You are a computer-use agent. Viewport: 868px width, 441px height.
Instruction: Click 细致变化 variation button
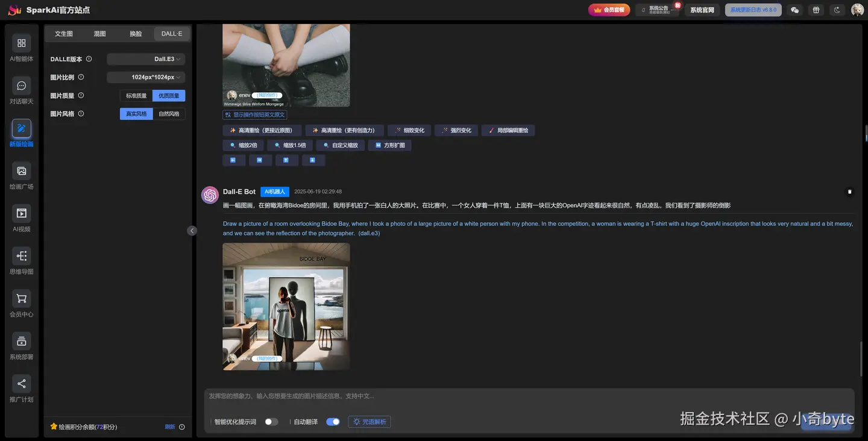point(409,130)
